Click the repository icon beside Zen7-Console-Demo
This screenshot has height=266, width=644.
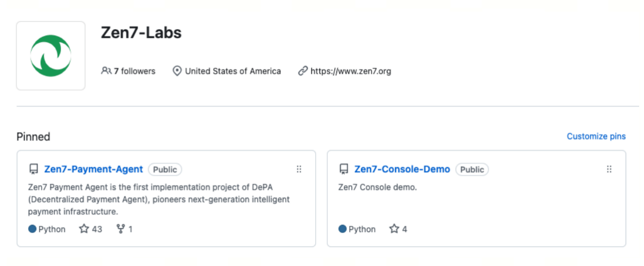click(x=344, y=169)
